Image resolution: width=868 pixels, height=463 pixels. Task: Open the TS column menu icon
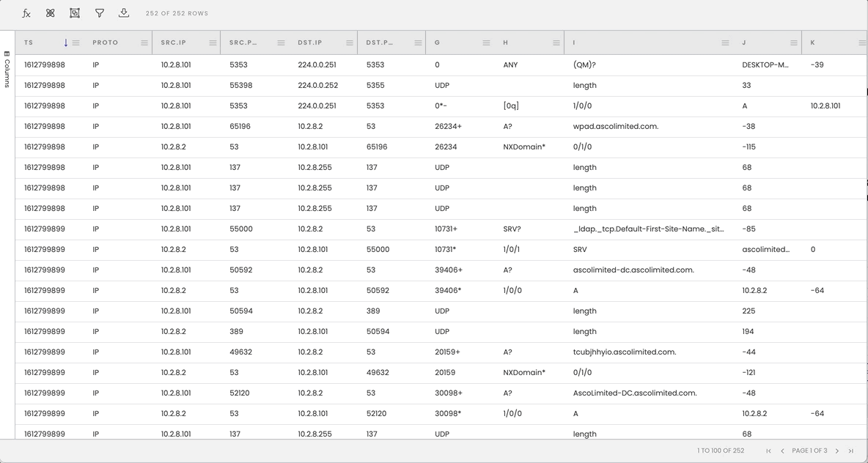click(x=76, y=42)
